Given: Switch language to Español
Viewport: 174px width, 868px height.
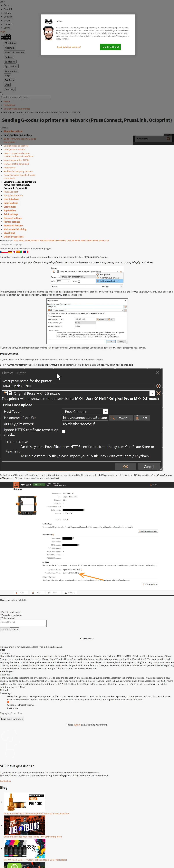Looking at the screenshot, I should 8,9.
